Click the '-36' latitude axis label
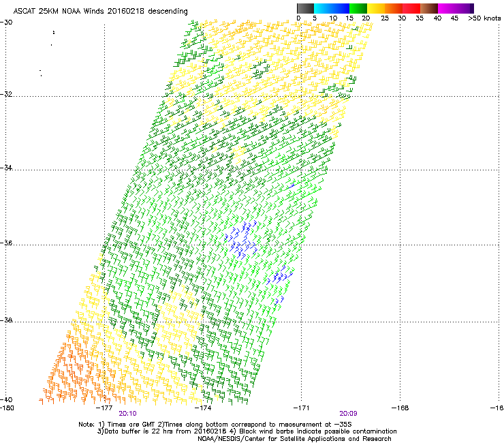 6,243
